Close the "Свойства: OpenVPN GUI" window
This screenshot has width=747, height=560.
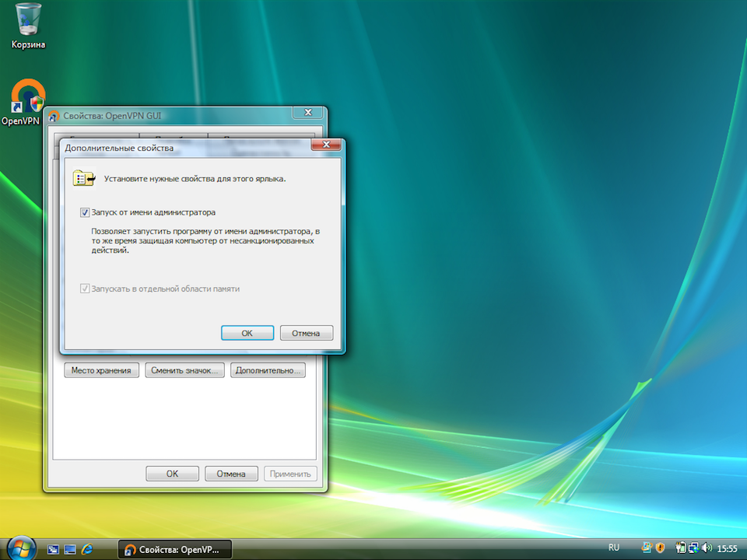(x=308, y=112)
